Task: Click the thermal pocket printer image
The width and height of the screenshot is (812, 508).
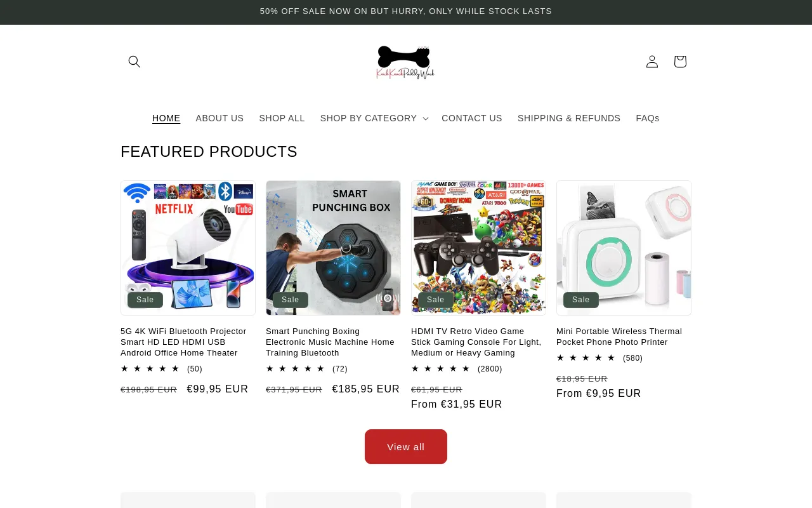Action: coord(624,248)
